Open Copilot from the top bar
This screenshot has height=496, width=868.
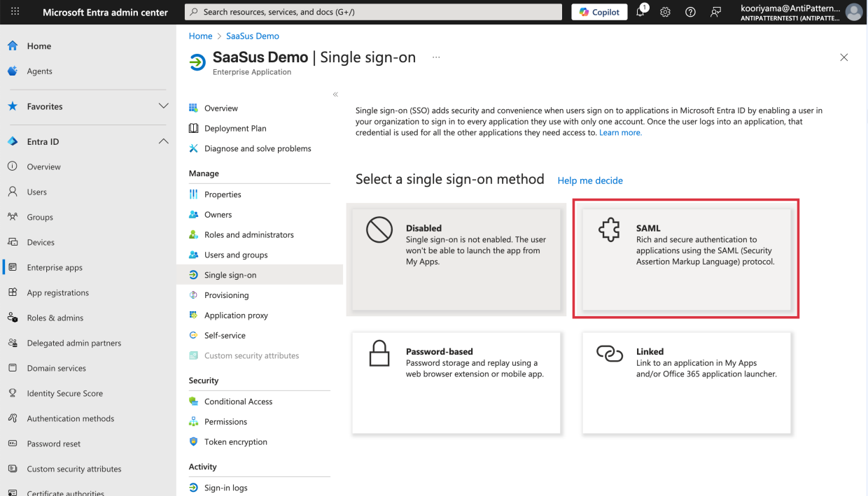click(x=600, y=12)
